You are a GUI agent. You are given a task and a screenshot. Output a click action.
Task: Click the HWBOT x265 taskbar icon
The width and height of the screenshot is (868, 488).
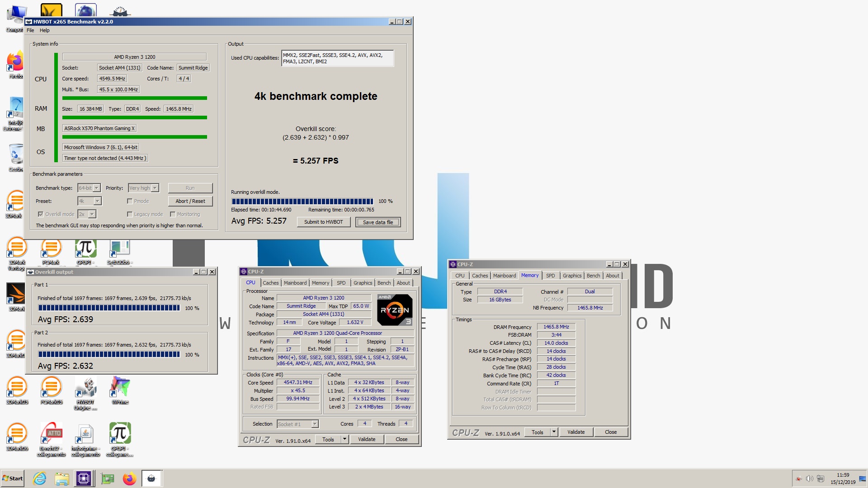[x=151, y=479]
